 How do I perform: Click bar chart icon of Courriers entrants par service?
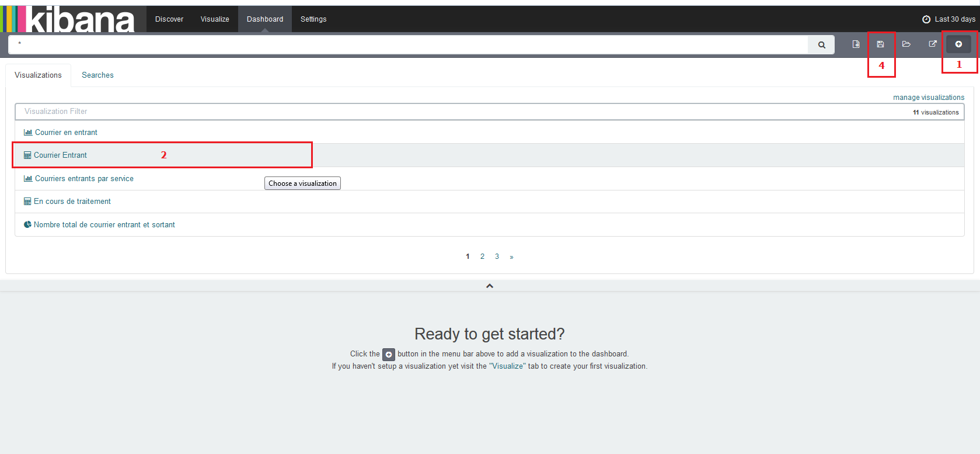point(28,179)
